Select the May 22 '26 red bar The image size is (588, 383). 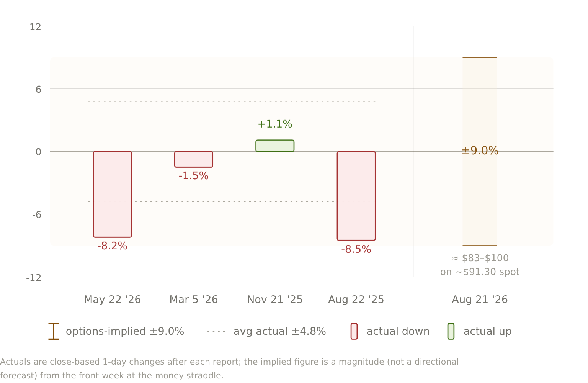pos(113,194)
